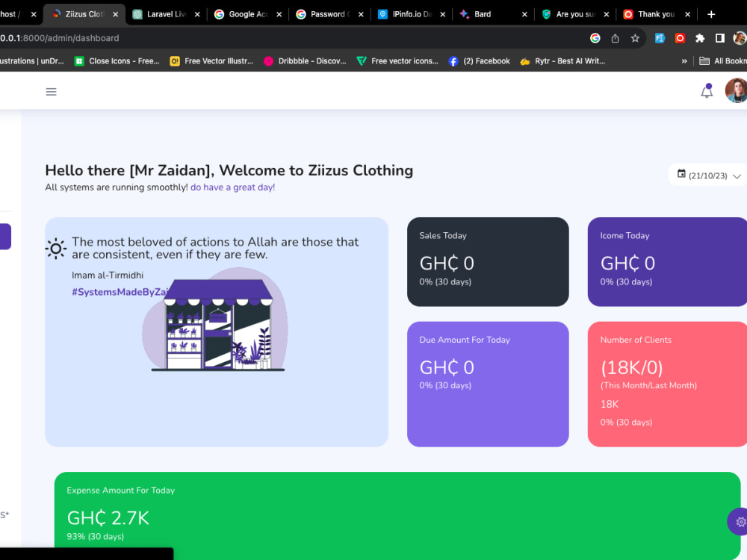Open the (2) Facebook bookmark

click(x=480, y=61)
